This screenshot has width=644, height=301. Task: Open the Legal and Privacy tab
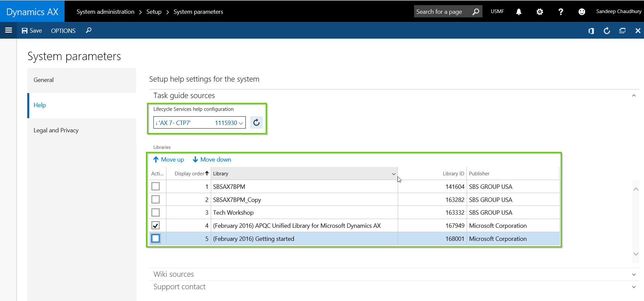pos(56,130)
